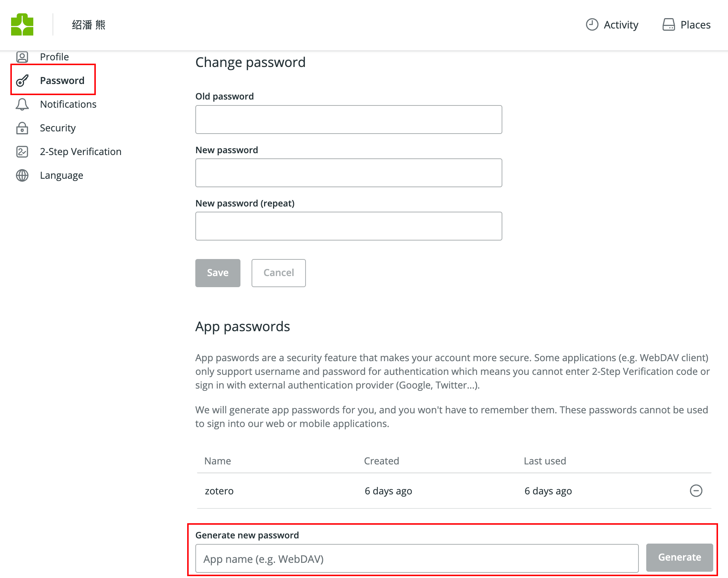Open the Notifications settings page
This screenshot has width=728, height=578.
tap(68, 104)
